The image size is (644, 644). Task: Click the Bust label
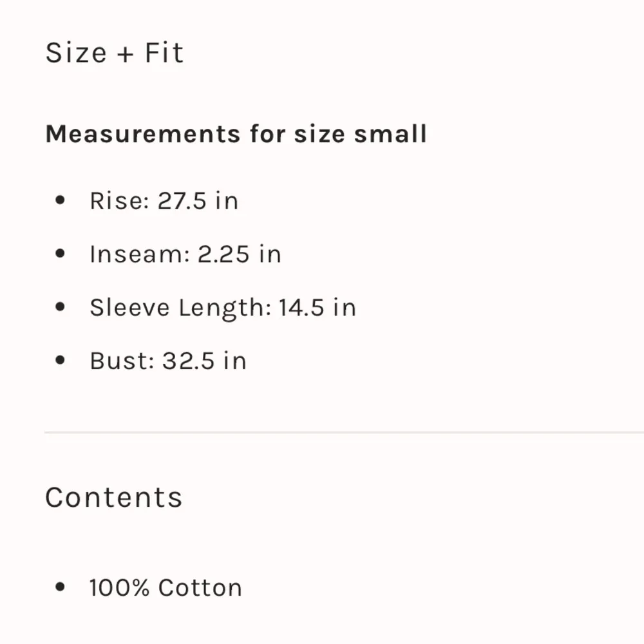point(122,361)
